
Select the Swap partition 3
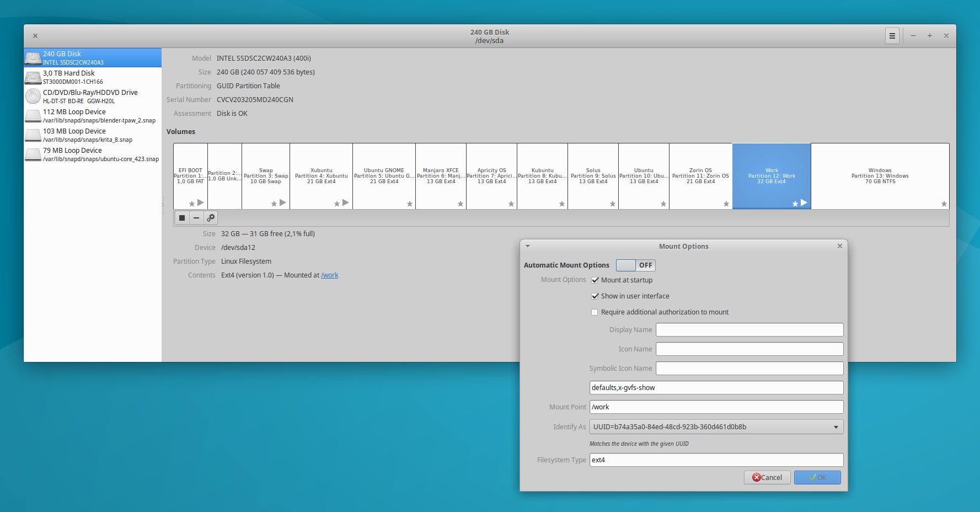pyautogui.click(x=266, y=176)
